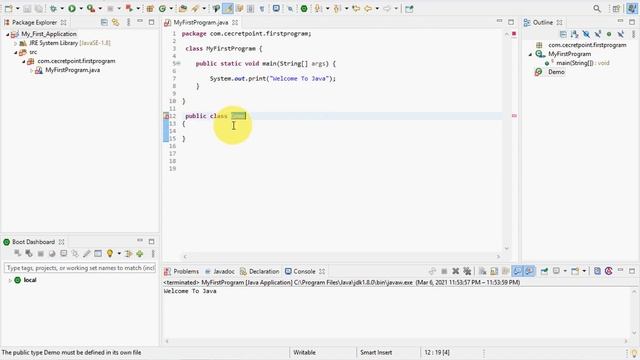Click the pencil edit icon in Boot Dashboard
640x360 pixels.
click(87, 253)
